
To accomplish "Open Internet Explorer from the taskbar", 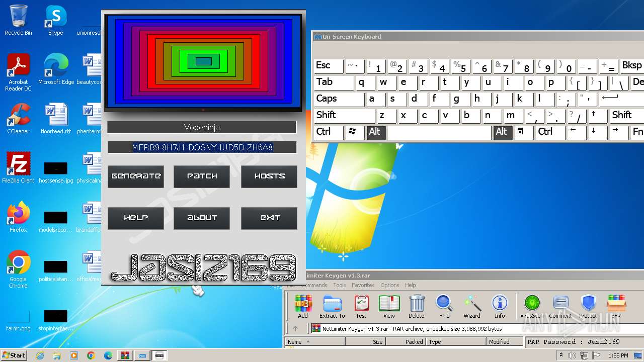I will (x=40, y=355).
